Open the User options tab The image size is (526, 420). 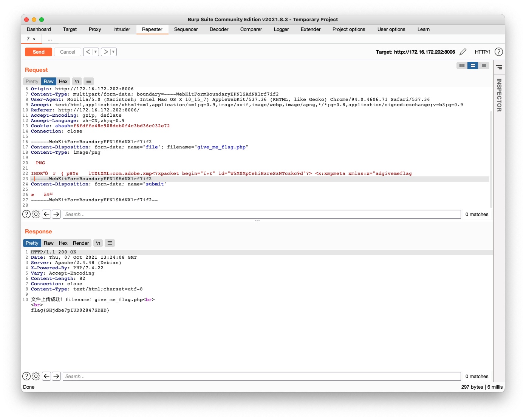pos(391,29)
